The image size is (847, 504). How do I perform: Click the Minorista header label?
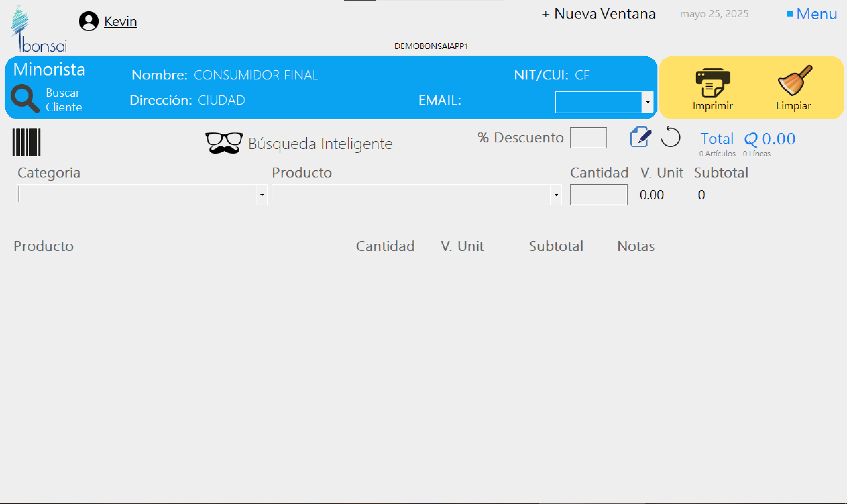point(49,70)
